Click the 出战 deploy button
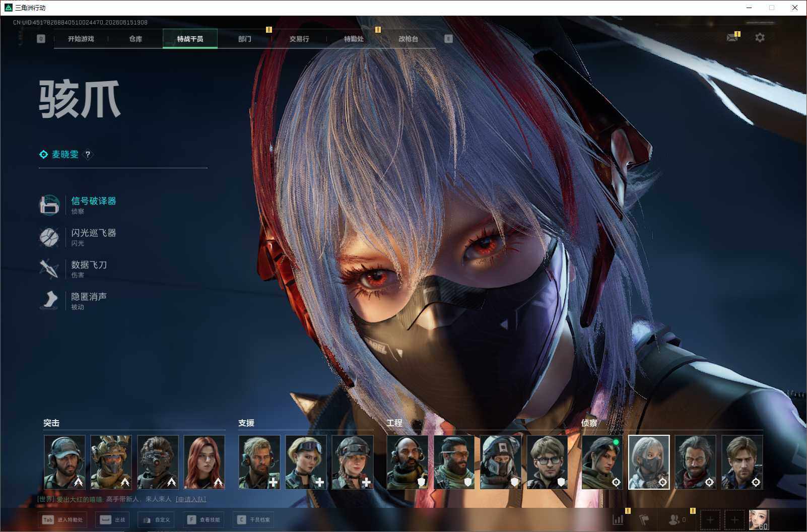The width and height of the screenshot is (807, 532). coord(112,519)
